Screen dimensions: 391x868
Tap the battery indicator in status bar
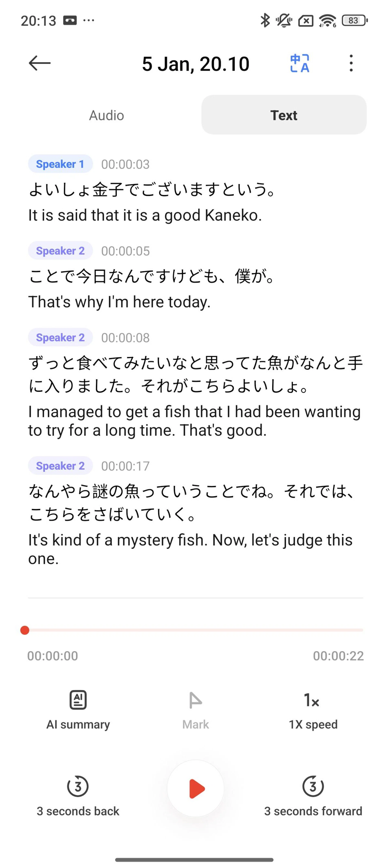(354, 21)
